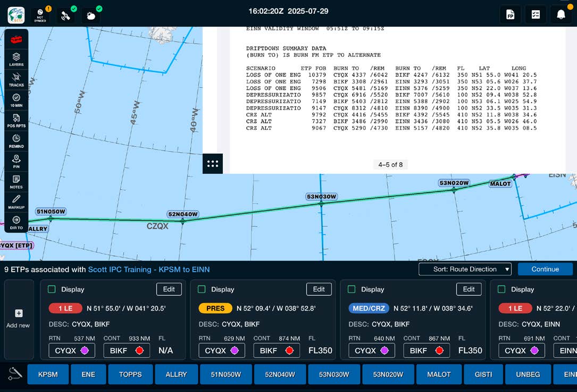577x392 pixels.
Task: Select the 51N050W waypoint tab
Action: point(226,374)
